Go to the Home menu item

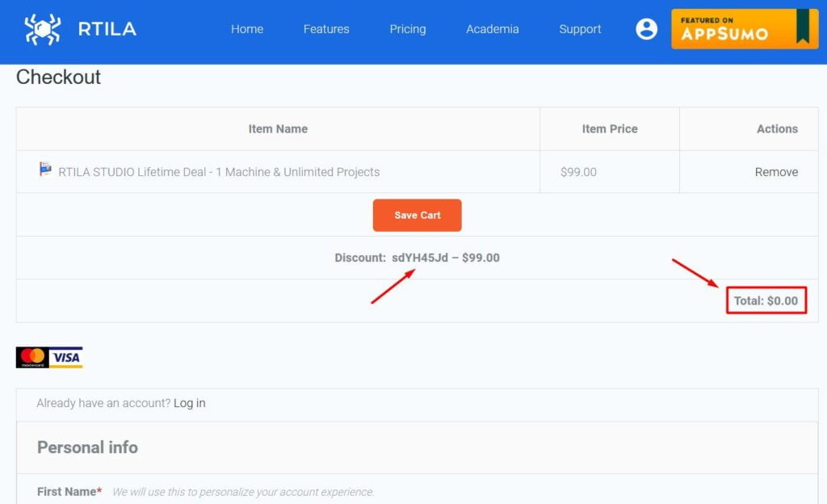(x=247, y=29)
